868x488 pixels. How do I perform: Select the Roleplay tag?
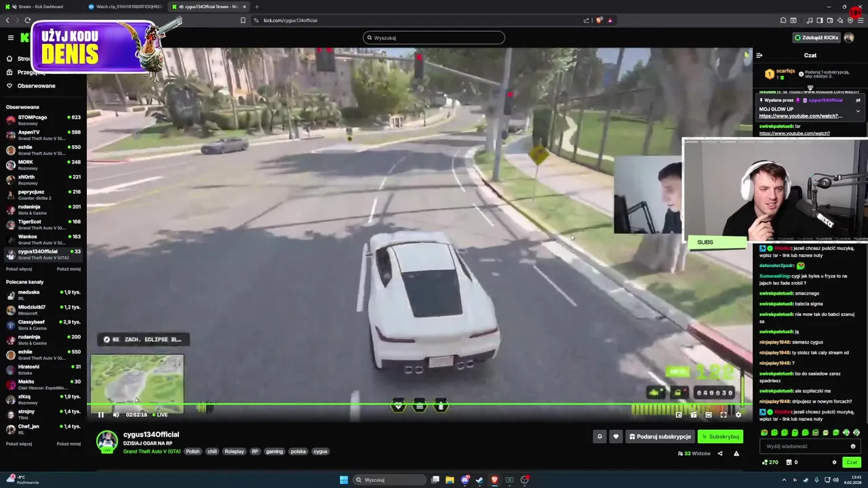234,451
